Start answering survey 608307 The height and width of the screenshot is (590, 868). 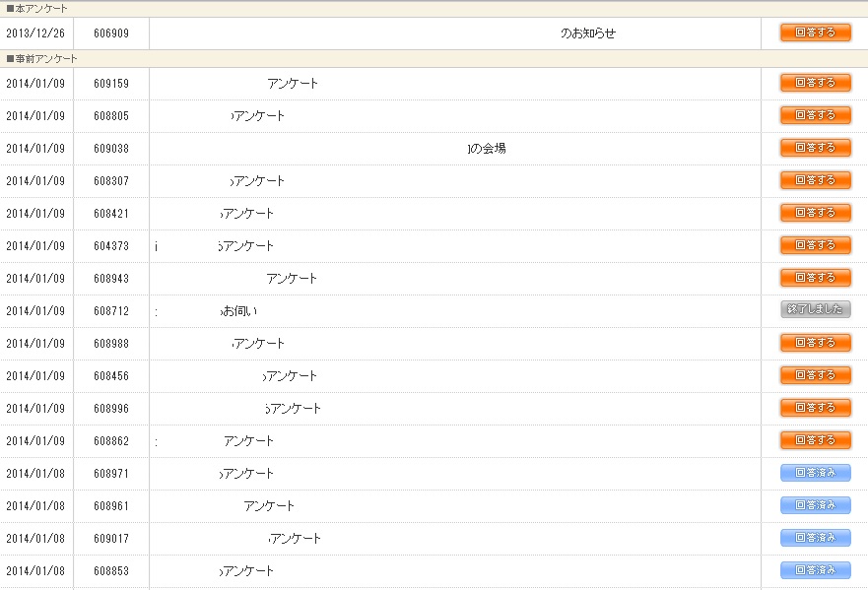[815, 180]
